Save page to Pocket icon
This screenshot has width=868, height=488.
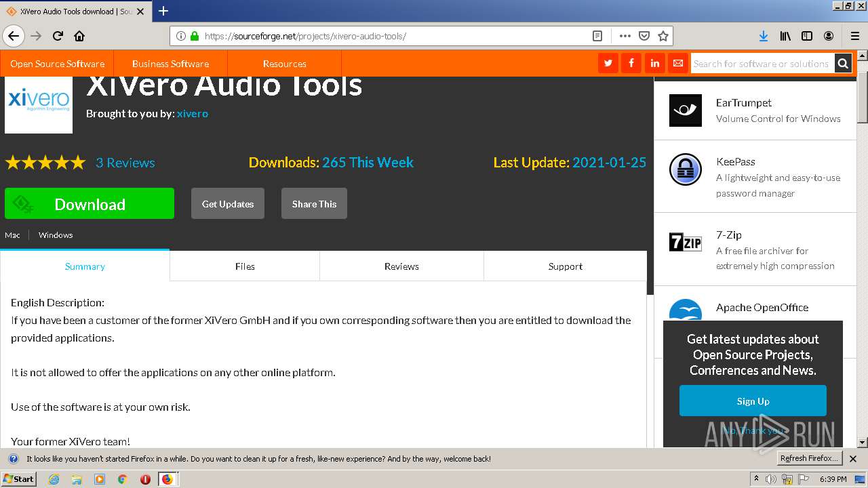coord(644,36)
